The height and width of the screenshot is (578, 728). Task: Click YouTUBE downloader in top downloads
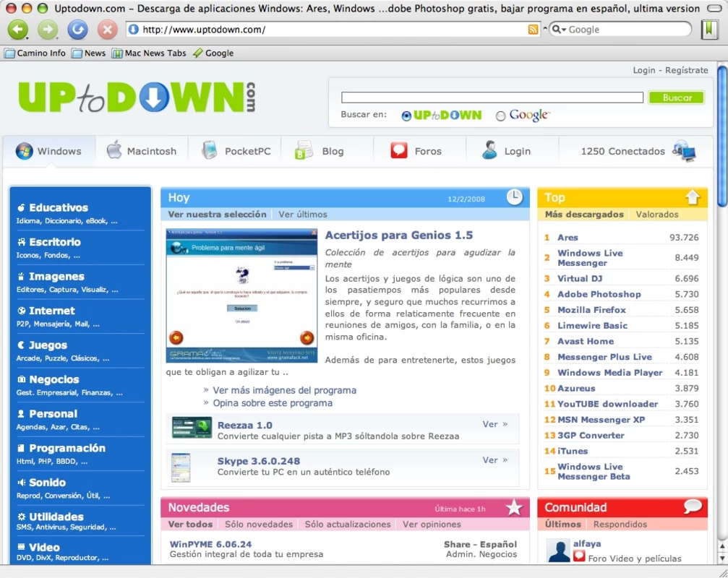[x=608, y=404]
